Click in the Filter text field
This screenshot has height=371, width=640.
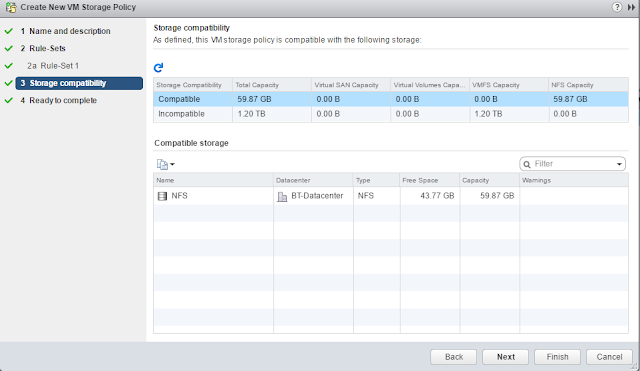(x=572, y=164)
